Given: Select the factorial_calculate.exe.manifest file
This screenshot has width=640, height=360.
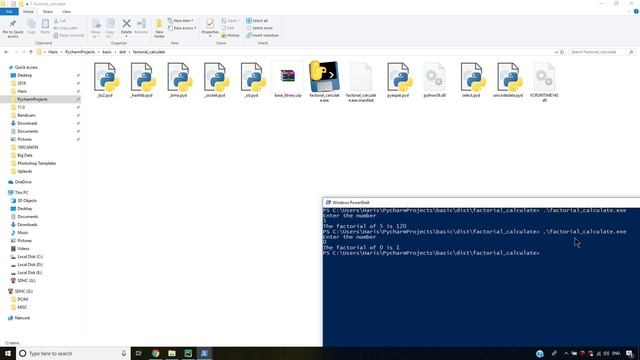Looking at the screenshot, I should [x=360, y=82].
